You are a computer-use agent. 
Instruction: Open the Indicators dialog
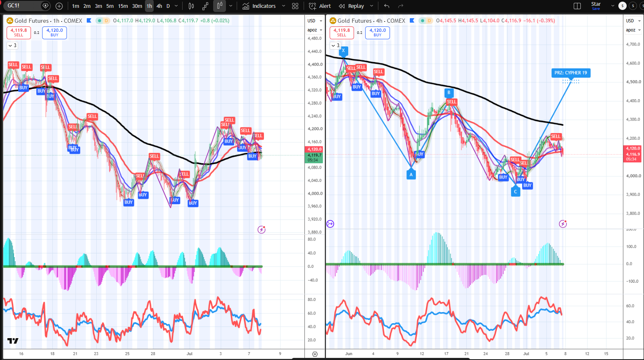click(x=259, y=6)
